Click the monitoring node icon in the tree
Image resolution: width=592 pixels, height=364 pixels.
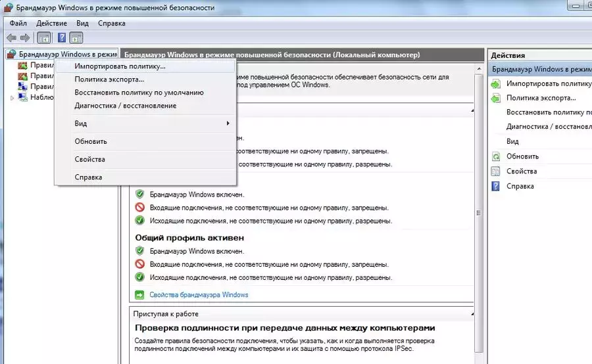(22, 97)
